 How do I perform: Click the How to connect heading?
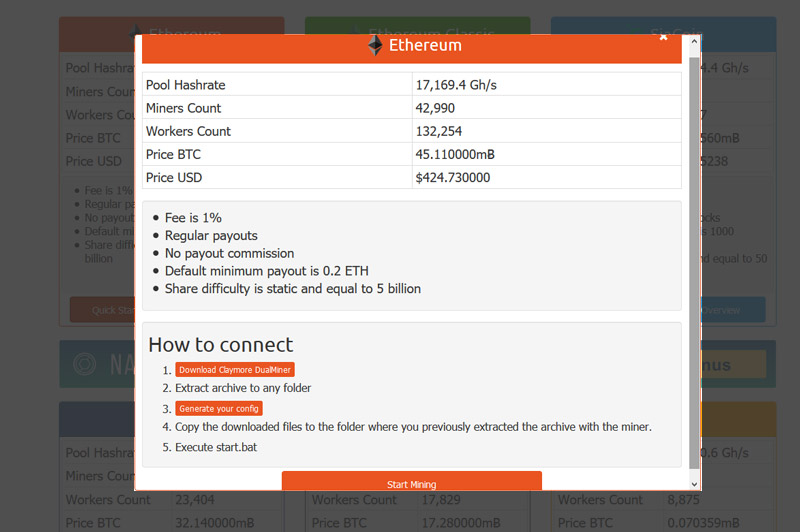[221, 345]
